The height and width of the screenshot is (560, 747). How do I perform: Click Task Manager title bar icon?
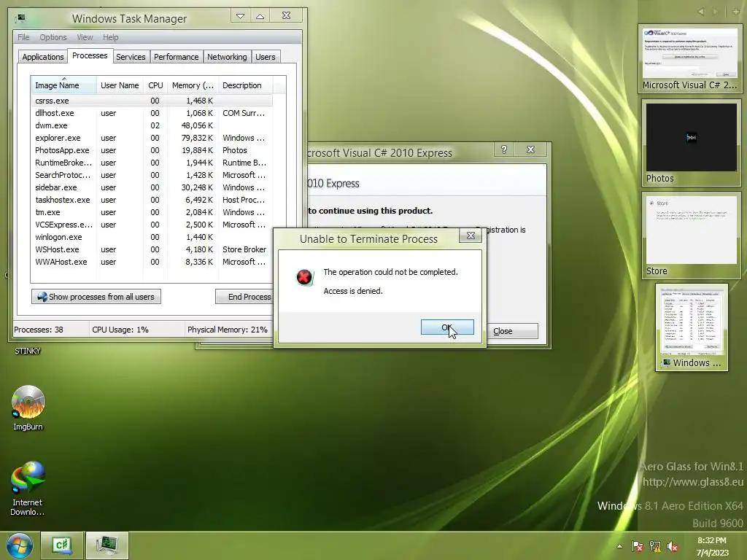[20, 19]
